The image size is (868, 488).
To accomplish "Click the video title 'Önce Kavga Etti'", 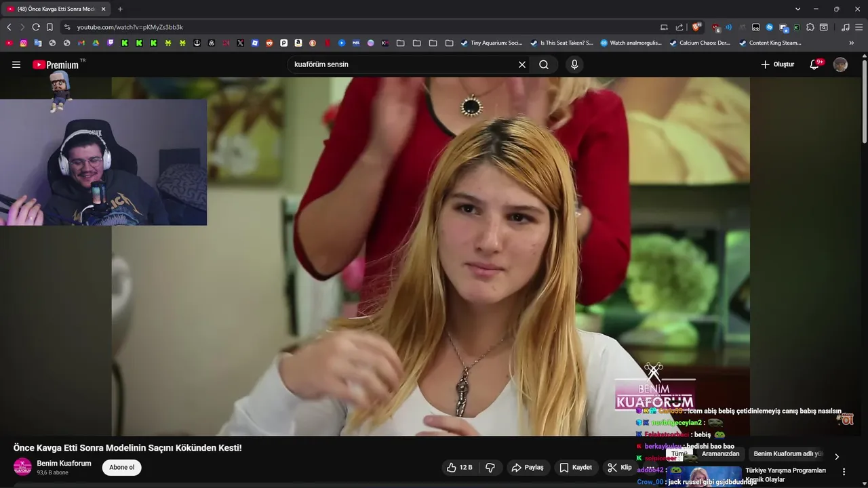I will tap(127, 448).
